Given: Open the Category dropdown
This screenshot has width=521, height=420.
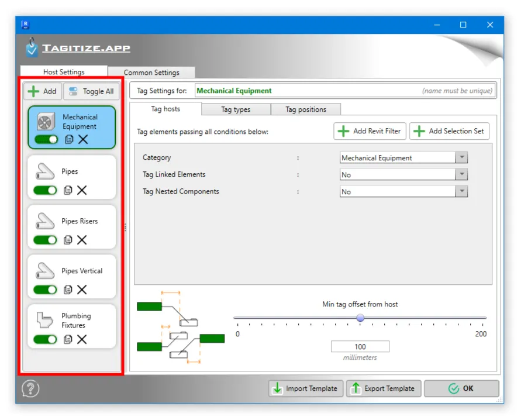Looking at the screenshot, I should [461, 158].
